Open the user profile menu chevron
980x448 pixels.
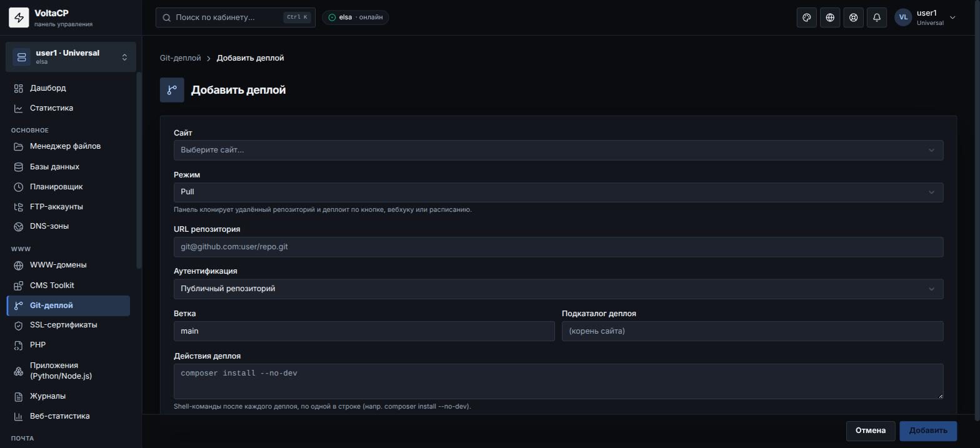point(952,17)
